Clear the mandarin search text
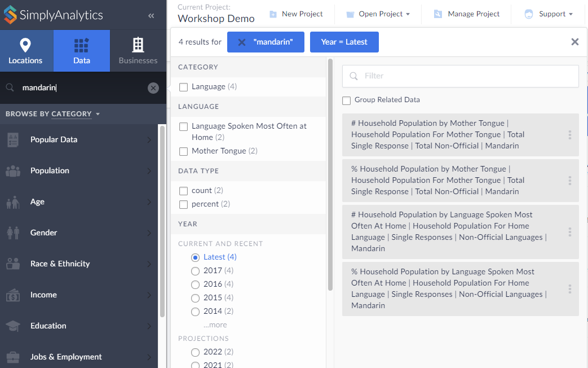Screen dimensions: 588x368 click(153, 87)
